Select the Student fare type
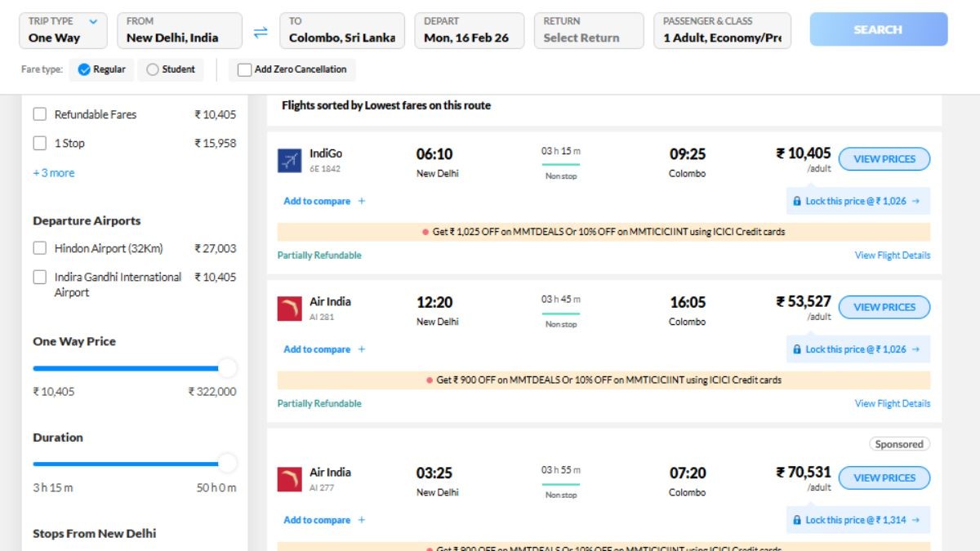Screen dimensions: 980x551 [153, 69]
